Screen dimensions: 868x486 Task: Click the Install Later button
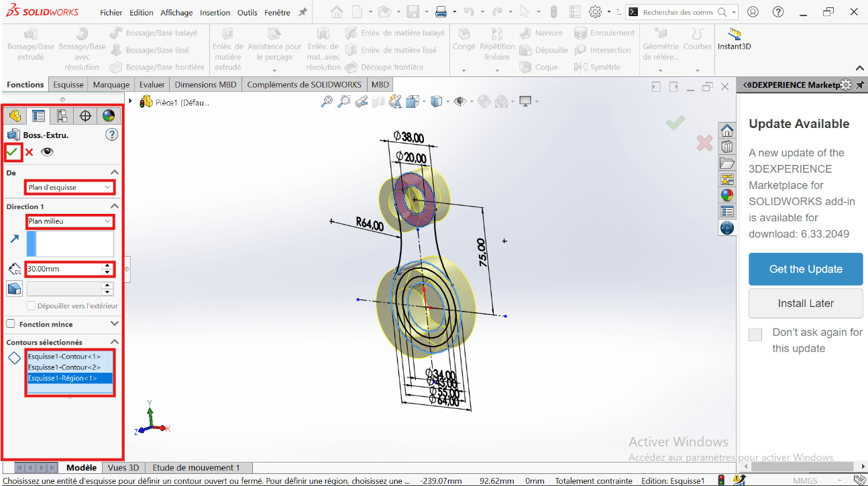(x=805, y=303)
